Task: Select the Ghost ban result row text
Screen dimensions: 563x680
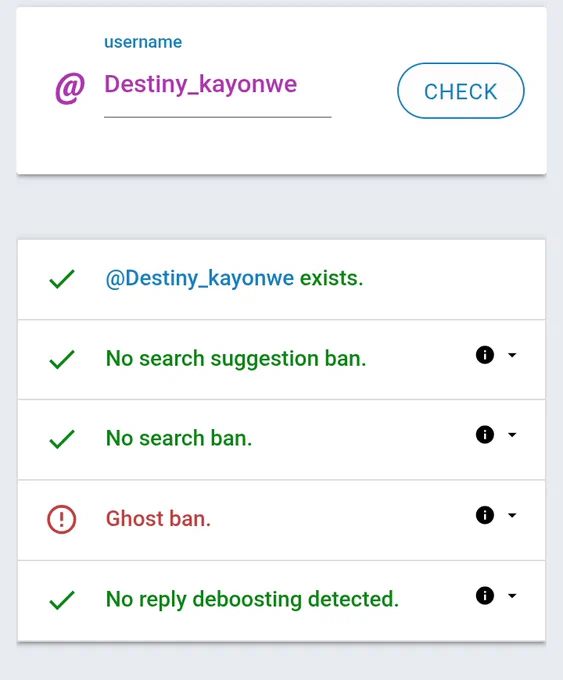Action: tap(158, 519)
